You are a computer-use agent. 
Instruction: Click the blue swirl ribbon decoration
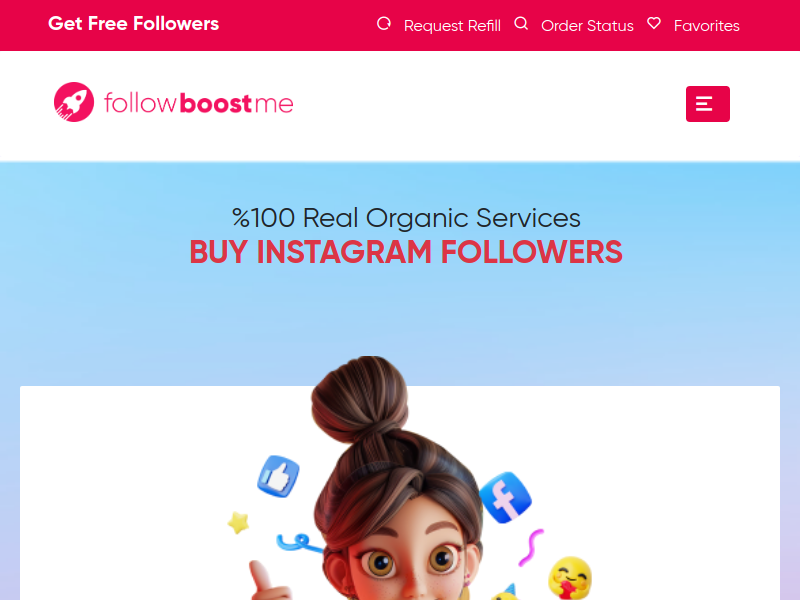coord(299,543)
